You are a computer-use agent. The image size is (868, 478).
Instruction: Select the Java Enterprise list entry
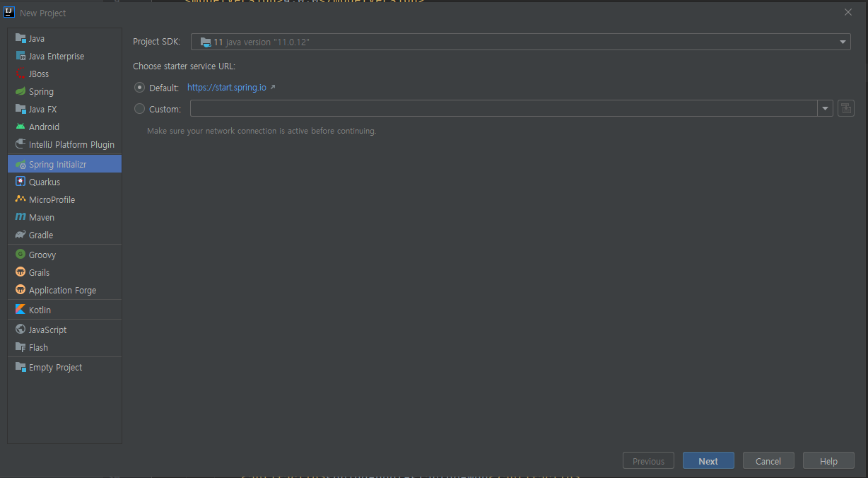pos(64,56)
